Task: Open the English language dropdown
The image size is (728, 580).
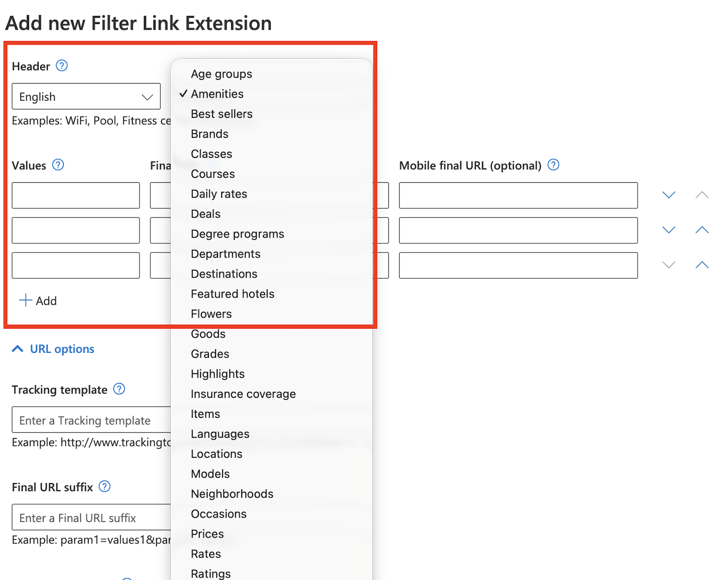Action: tap(86, 97)
